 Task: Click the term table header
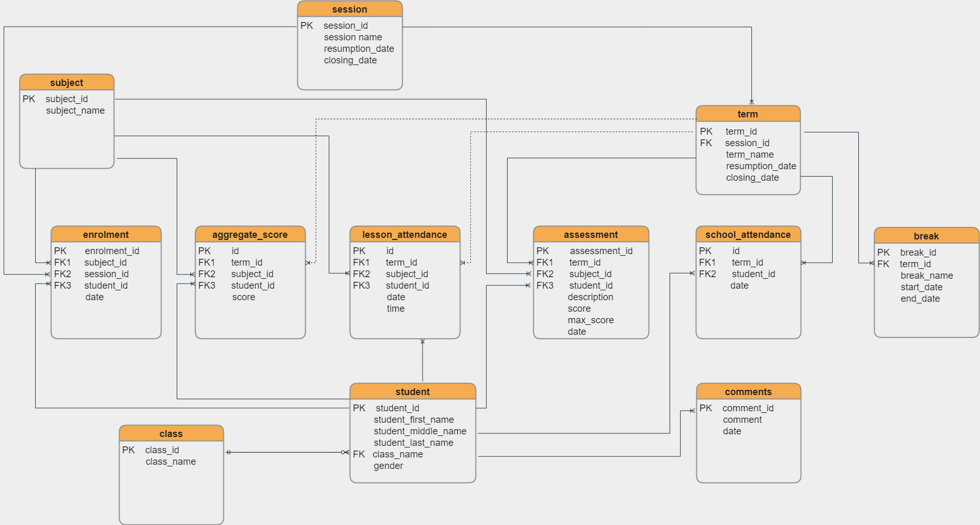pyautogui.click(x=748, y=114)
